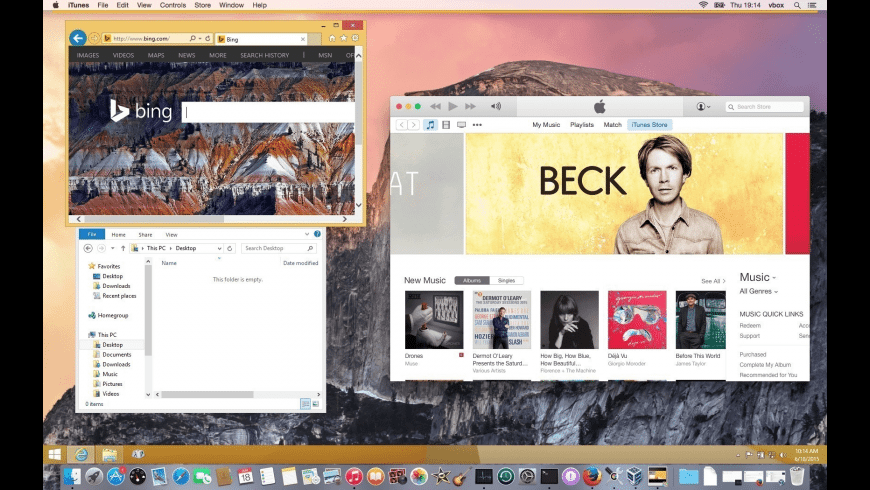Open IMAGES on the Bing navigation bar
This screenshot has width=870, height=490.
pyautogui.click(x=88, y=55)
